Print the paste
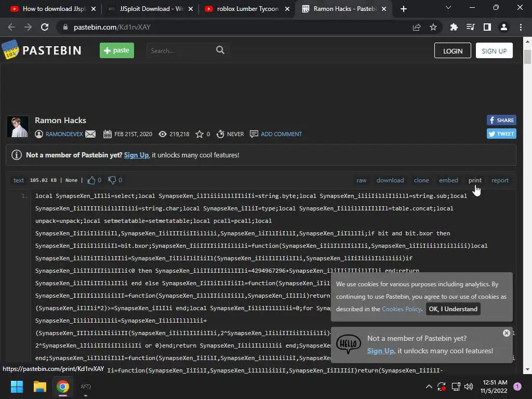Image resolution: width=532 pixels, height=399 pixels. click(x=475, y=180)
